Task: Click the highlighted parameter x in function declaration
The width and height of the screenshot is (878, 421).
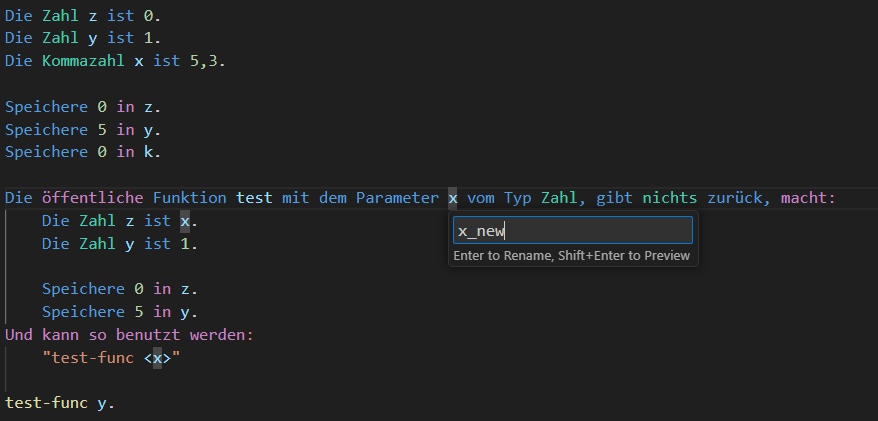Action: pos(452,198)
